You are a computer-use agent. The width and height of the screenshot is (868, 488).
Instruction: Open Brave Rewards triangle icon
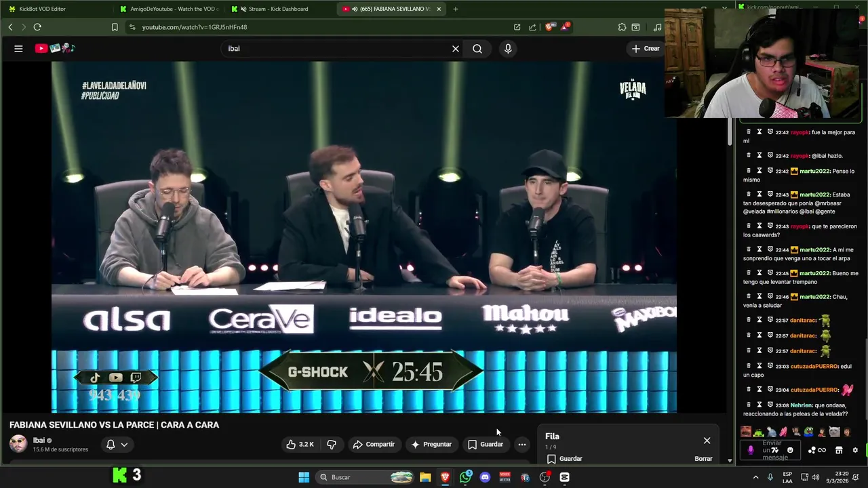click(x=565, y=27)
